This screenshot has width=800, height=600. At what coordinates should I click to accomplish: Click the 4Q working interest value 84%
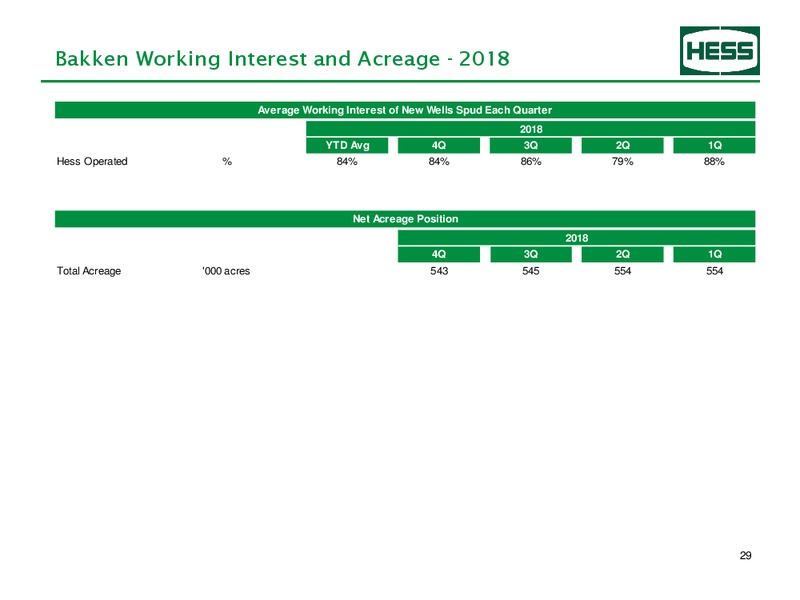[439, 161]
